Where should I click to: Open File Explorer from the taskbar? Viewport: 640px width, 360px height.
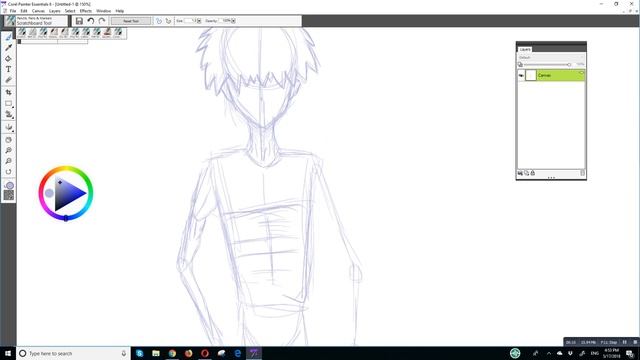[x=156, y=353]
